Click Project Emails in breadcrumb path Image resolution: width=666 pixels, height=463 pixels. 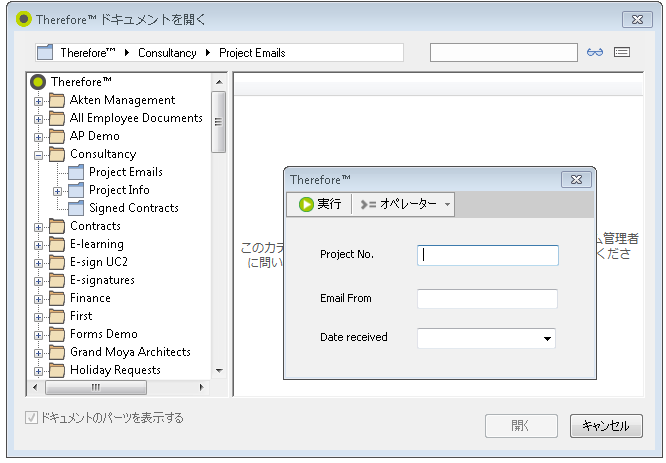252,53
